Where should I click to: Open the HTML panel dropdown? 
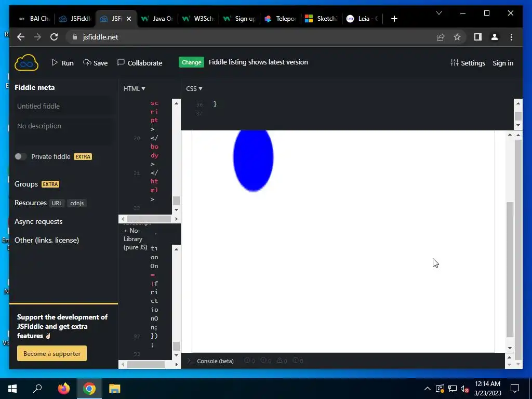pos(135,88)
